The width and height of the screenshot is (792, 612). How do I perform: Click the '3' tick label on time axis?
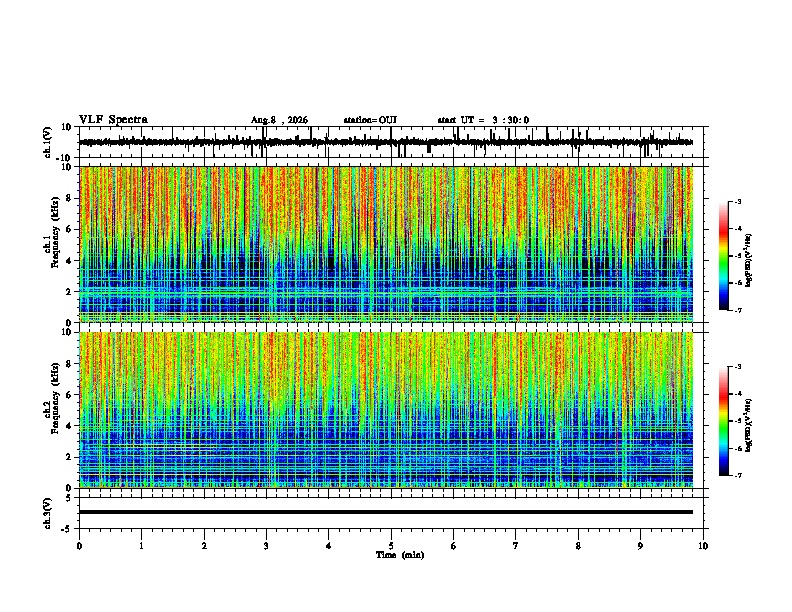pos(266,546)
